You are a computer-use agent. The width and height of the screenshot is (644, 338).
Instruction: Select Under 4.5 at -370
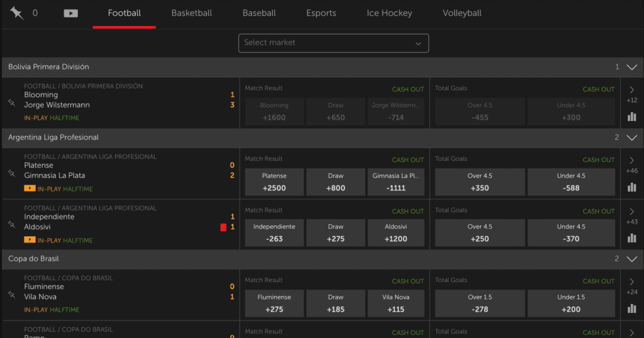[x=571, y=233]
